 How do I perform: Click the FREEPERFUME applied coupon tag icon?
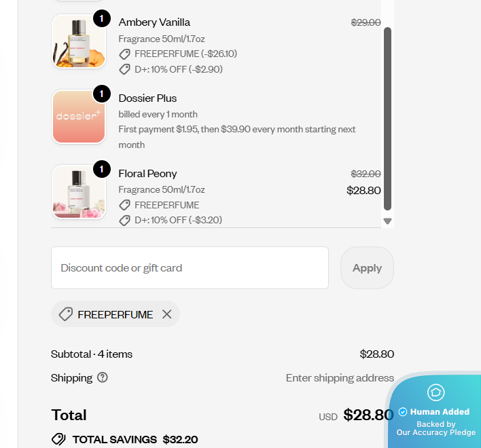pyautogui.click(x=66, y=314)
